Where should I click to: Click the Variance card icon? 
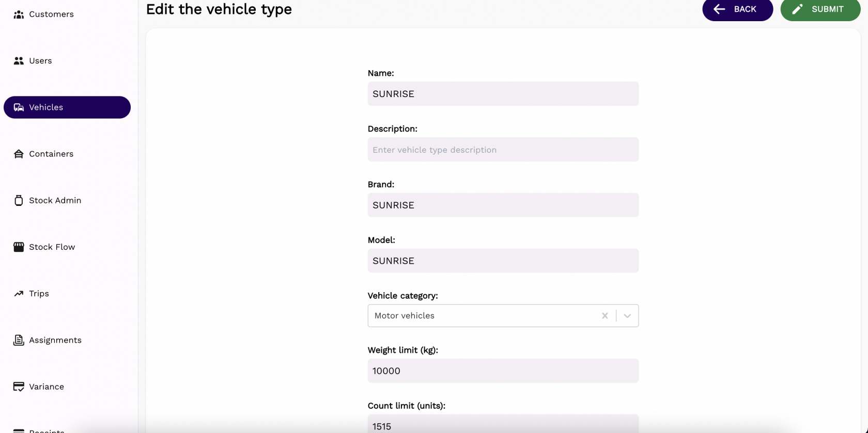click(19, 387)
